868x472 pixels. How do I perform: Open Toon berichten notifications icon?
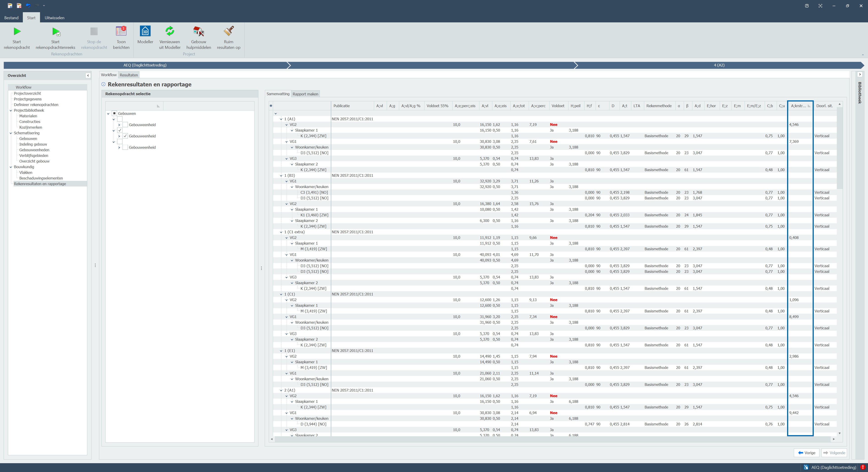(x=121, y=31)
